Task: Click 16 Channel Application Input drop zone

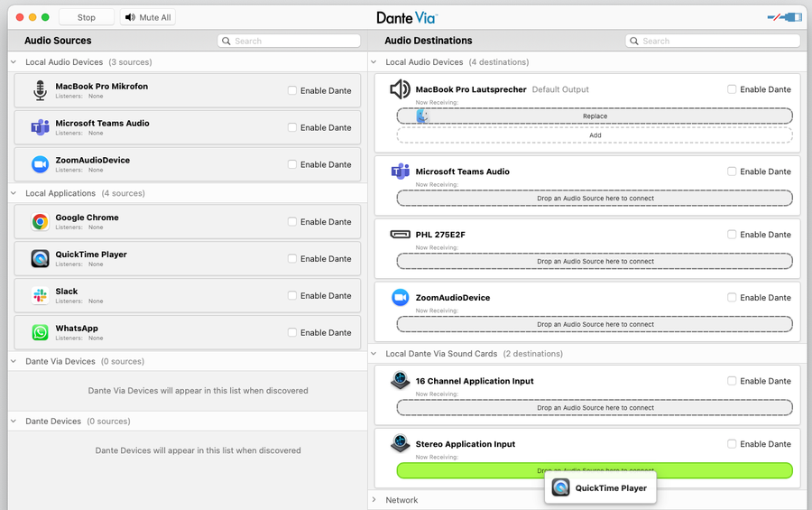Action: click(595, 408)
